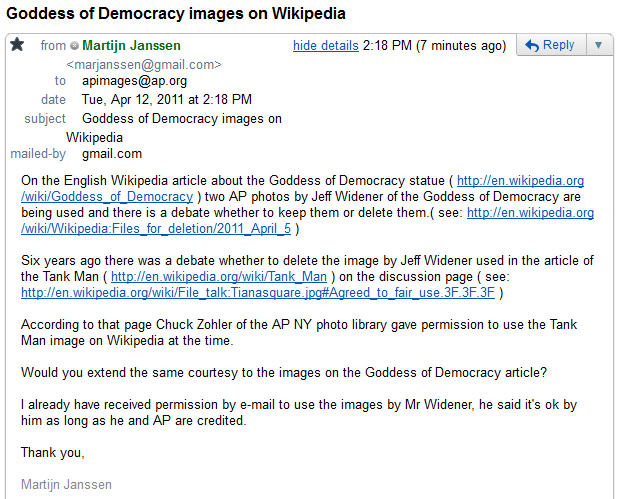The width and height of the screenshot is (619, 499).
Task: Click the subject value in details section
Action: (181, 119)
